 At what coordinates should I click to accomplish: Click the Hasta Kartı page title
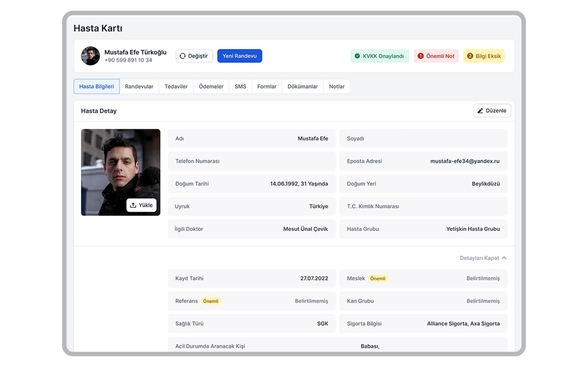(98, 28)
